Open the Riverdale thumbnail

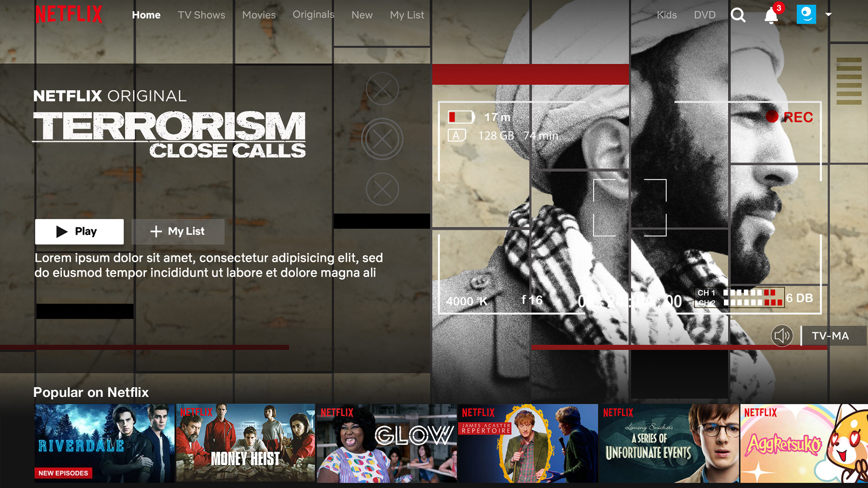pos(104,443)
